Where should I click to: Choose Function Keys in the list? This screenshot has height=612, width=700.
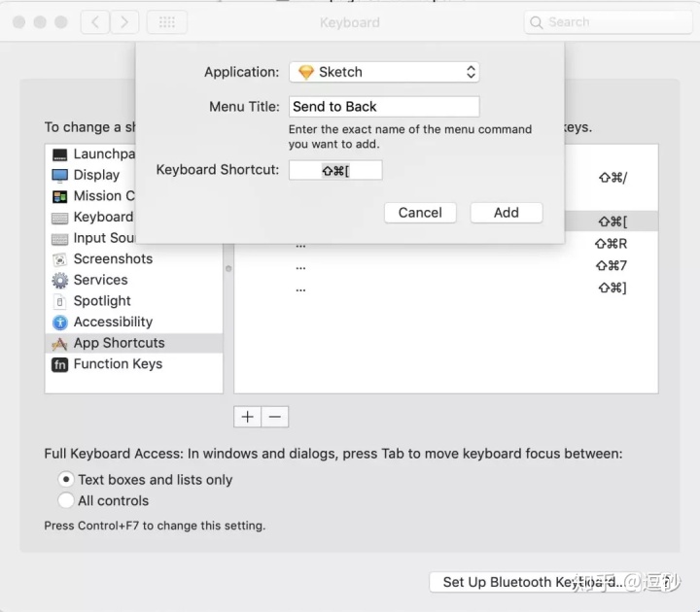(x=134, y=364)
